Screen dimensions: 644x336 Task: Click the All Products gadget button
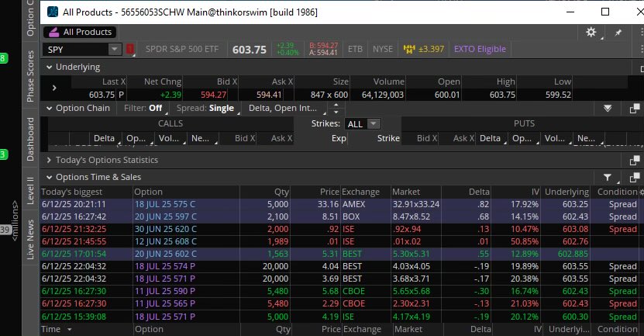(80, 32)
